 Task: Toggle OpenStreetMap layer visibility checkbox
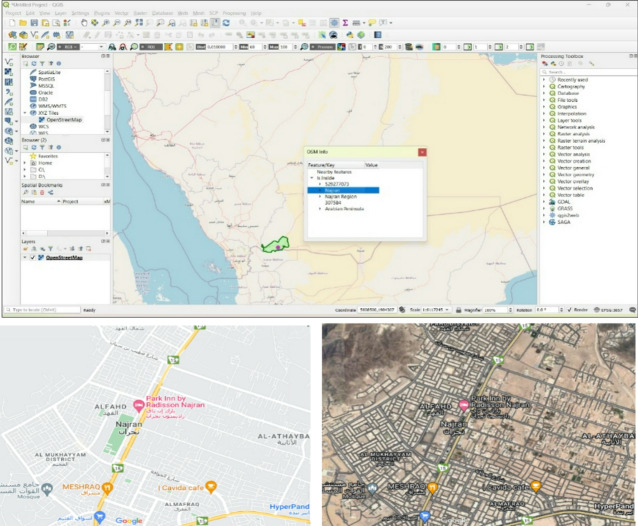click(x=33, y=258)
